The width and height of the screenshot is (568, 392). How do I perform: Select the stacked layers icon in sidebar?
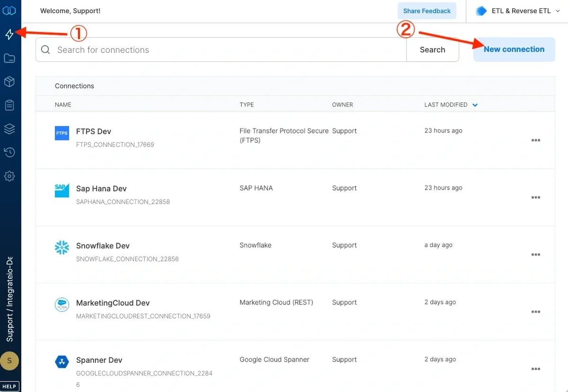(10, 129)
